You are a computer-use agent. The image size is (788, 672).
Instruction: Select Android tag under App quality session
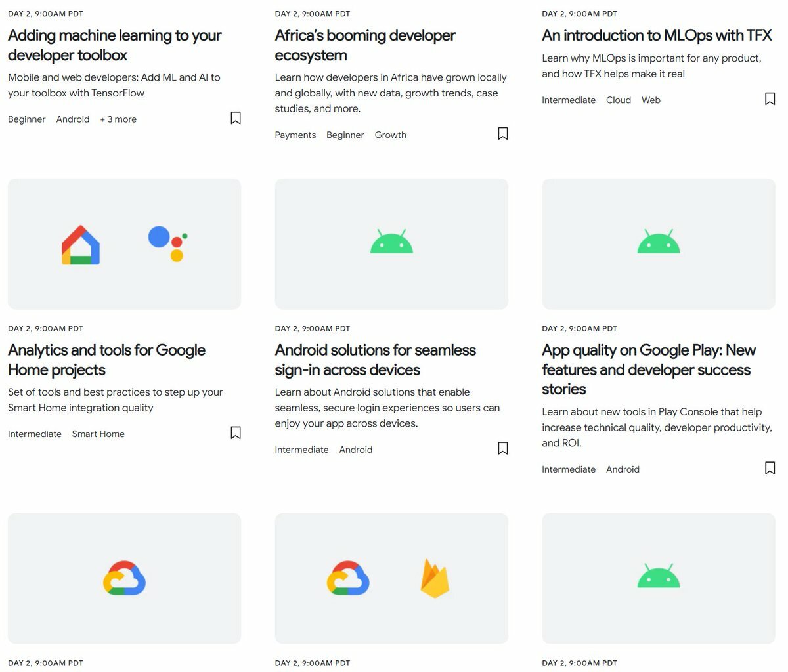click(x=623, y=470)
